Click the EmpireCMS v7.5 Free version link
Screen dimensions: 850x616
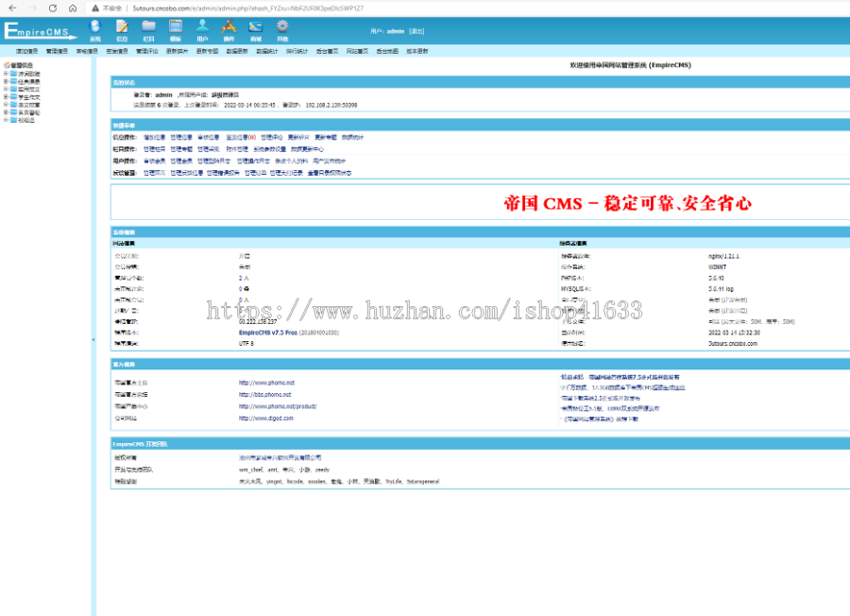[268, 333]
